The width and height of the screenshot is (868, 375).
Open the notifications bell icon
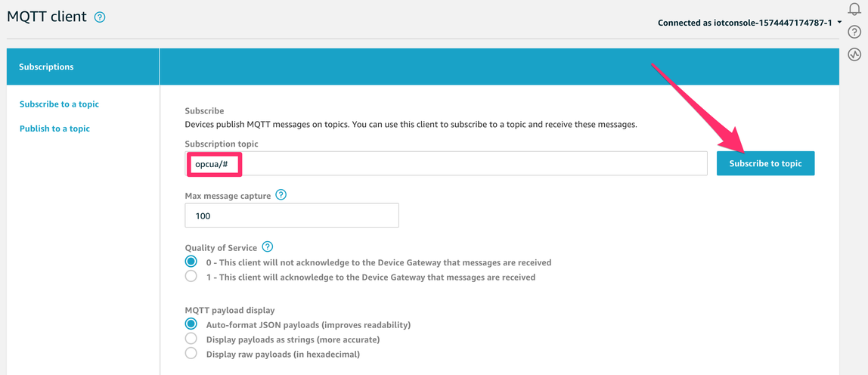coord(854,8)
